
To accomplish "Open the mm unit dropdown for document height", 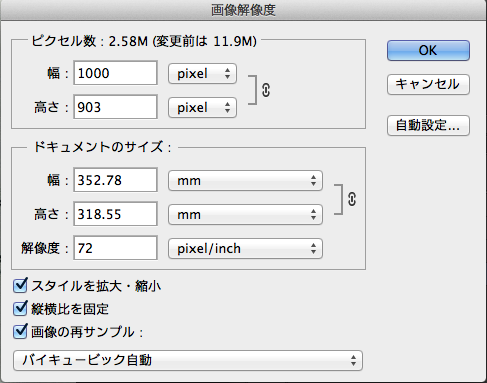I will [245, 215].
